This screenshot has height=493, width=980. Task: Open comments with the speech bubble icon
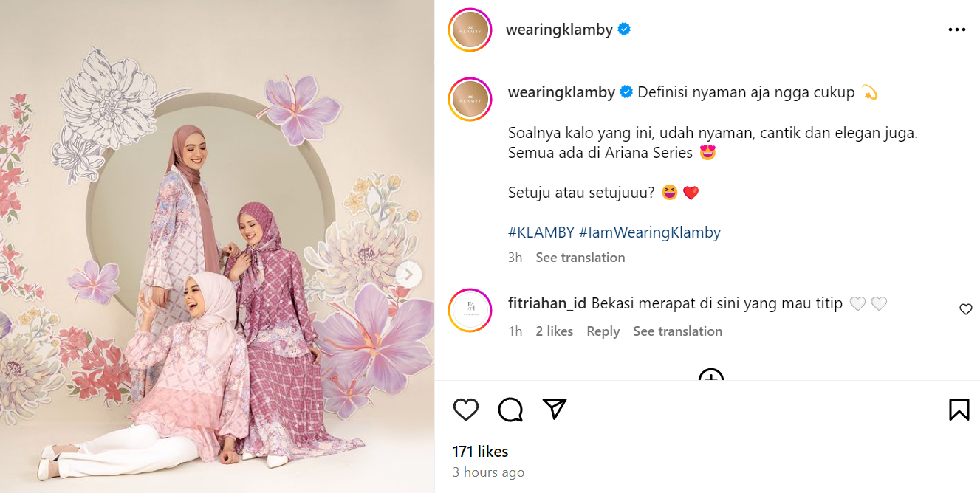[x=510, y=409]
